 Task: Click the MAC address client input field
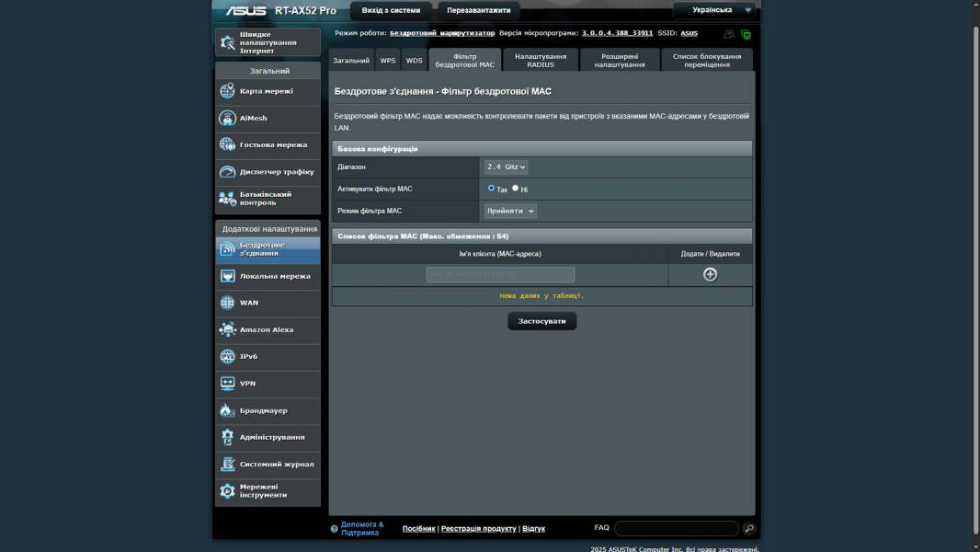pos(500,274)
